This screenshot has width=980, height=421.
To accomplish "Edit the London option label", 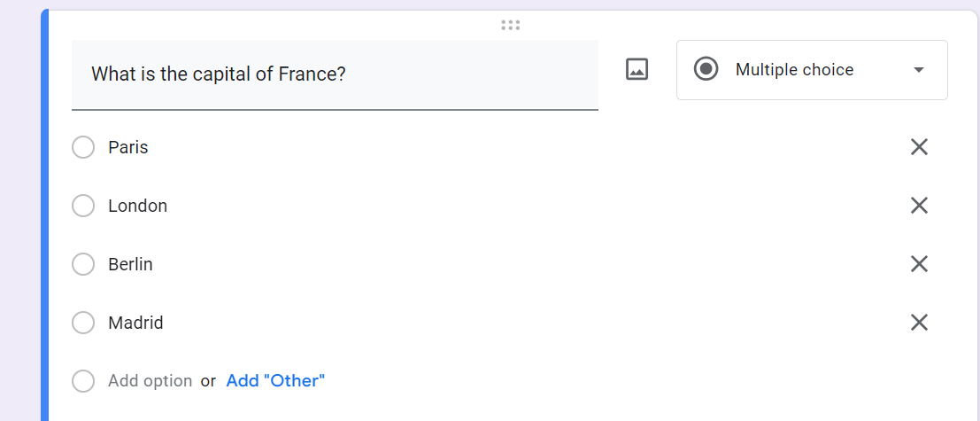I will click(137, 206).
